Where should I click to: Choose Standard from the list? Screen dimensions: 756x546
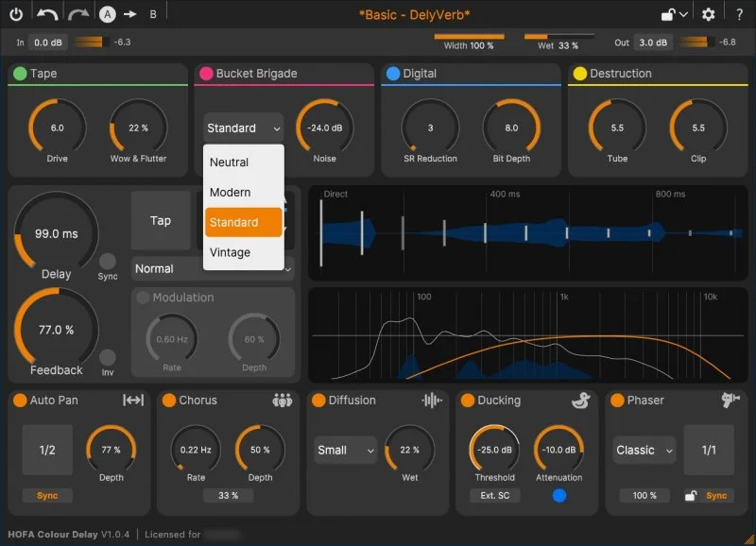244,222
